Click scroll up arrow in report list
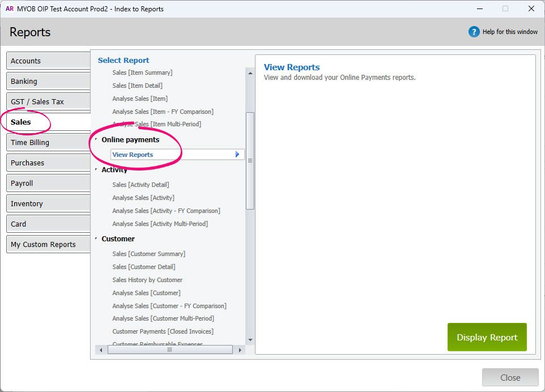 coord(250,73)
